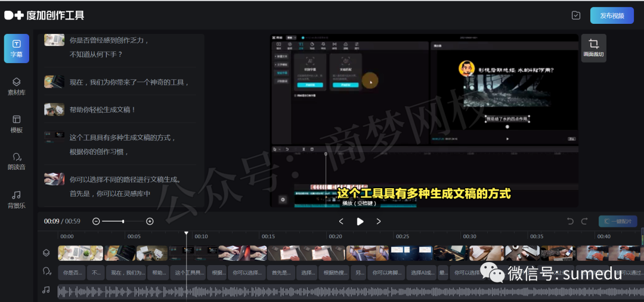Select subtitle line 首先是，你可以在灵感库中
Viewport: 644px width, 302px height.
pyautogui.click(x=110, y=193)
